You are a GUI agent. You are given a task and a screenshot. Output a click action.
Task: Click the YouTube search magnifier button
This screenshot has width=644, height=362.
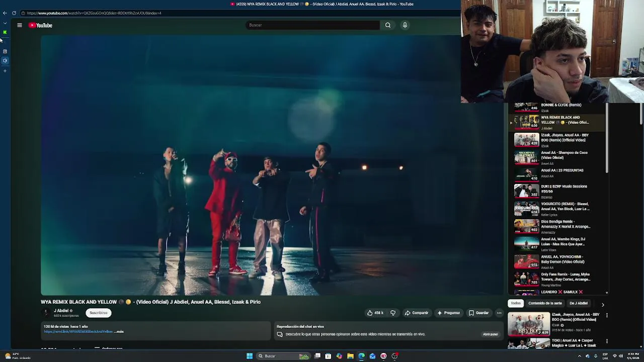[x=388, y=25]
